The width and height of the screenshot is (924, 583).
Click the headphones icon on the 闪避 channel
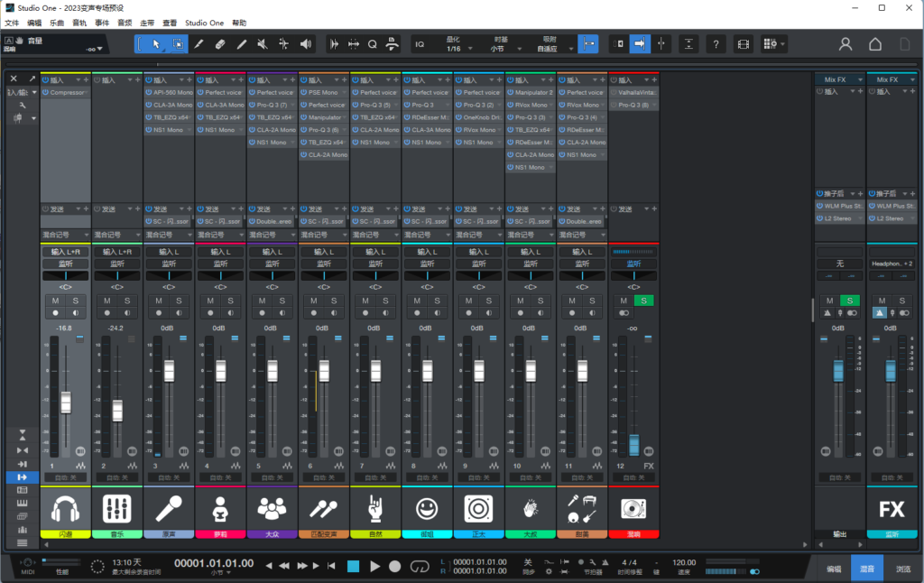[x=65, y=509]
